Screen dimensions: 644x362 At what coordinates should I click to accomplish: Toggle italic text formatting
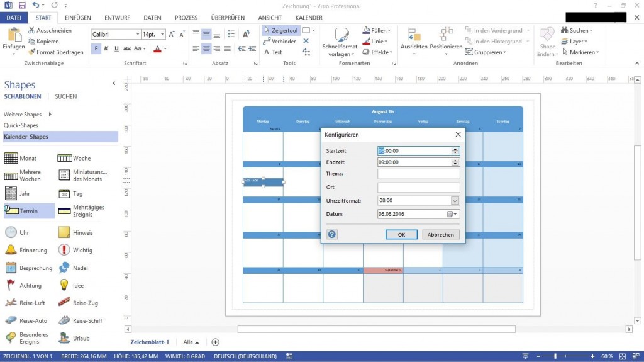(x=106, y=48)
